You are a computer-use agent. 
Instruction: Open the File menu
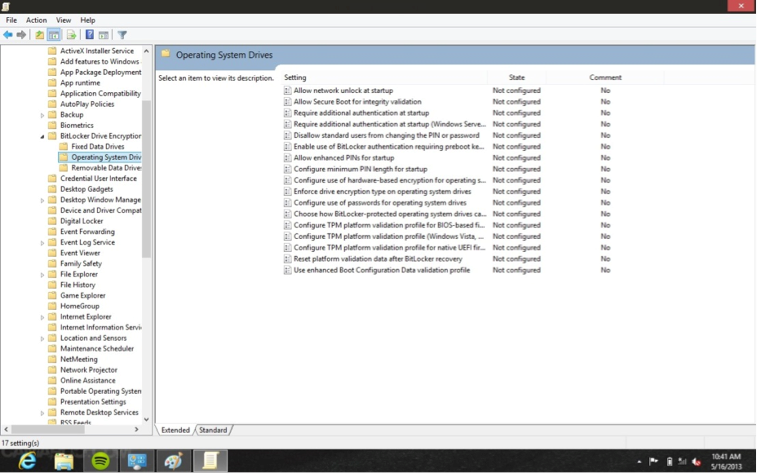point(11,20)
